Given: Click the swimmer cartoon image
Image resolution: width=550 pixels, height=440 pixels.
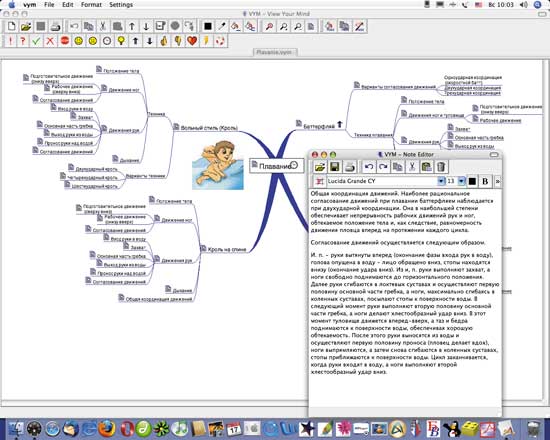Looking at the screenshot, I should coord(218,165).
